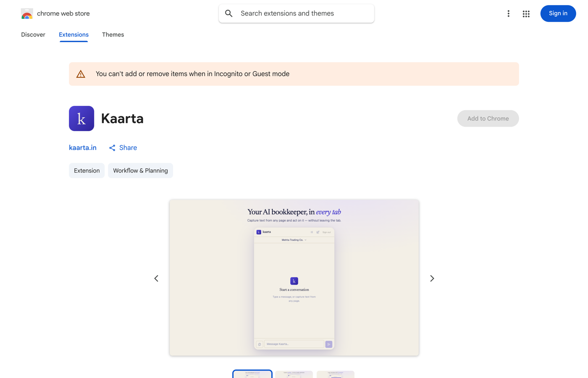This screenshot has width=588, height=378.
Task: Click the chrome web store title text
Action: click(63, 13)
